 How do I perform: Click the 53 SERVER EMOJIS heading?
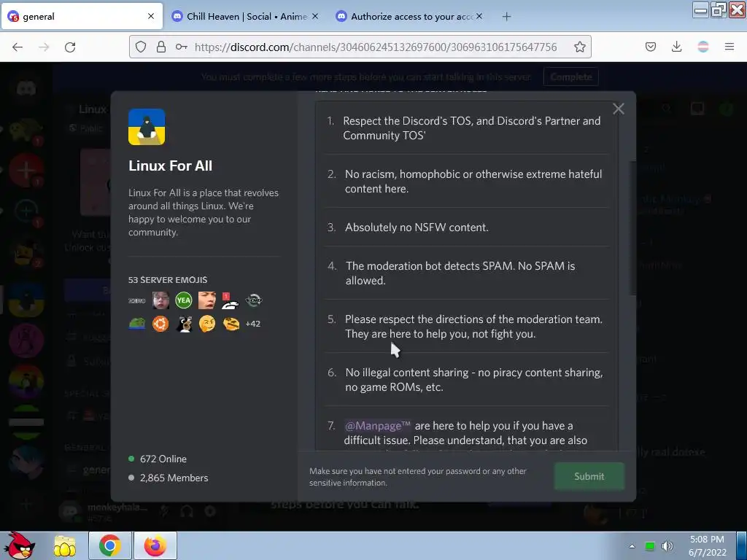[168, 280]
